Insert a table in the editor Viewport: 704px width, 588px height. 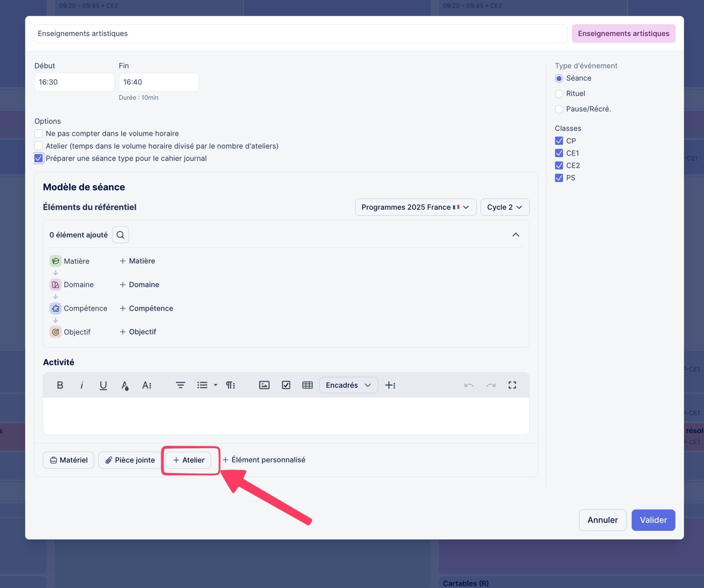tap(307, 385)
